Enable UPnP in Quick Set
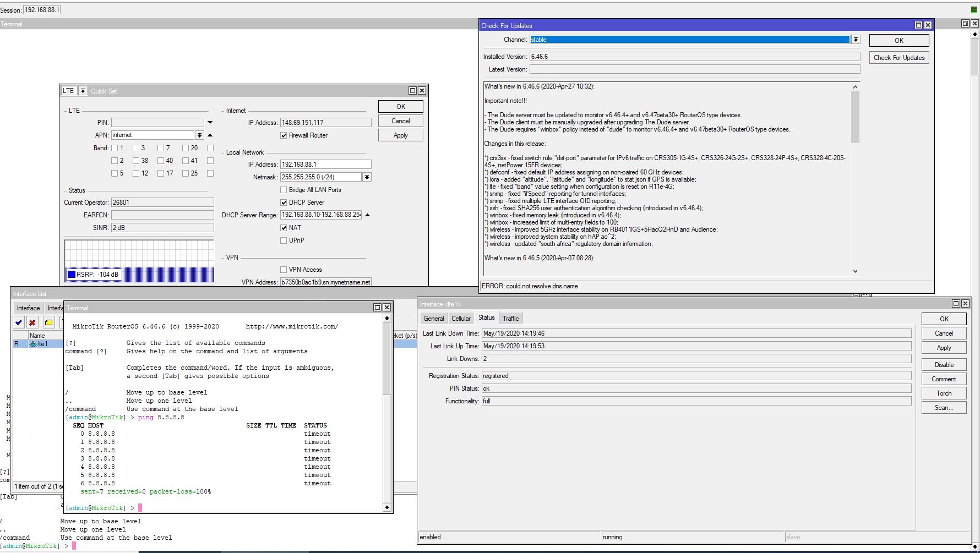This screenshot has height=553, width=980. tap(283, 240)
